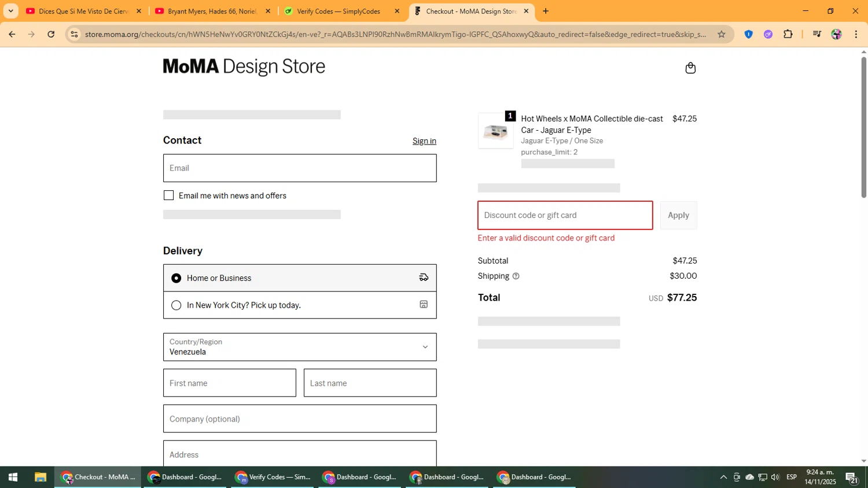
Task: Click the Last name field
Action: [x=370, y=383]
